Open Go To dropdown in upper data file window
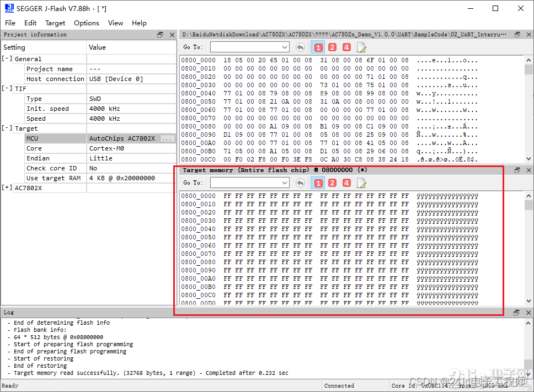Screen dimensions: 534x392 (x=285, y=47)
